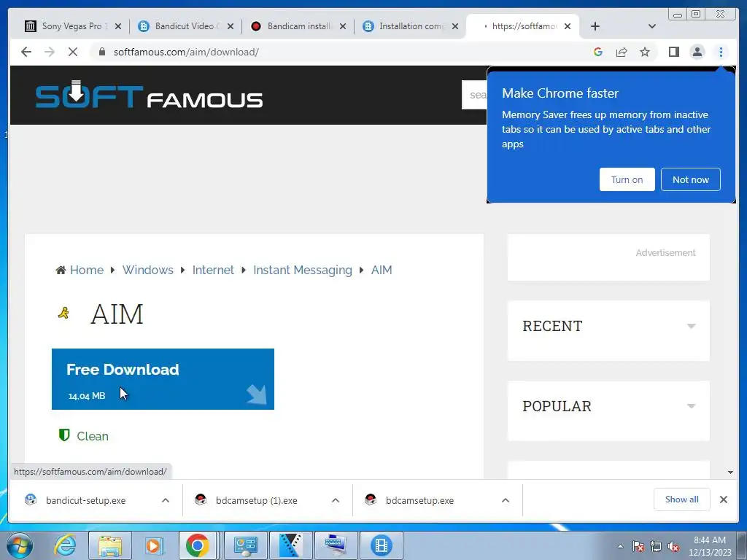Open the side panel icon
The height and width of the screenshot is (560, 747).
pyautogui.click(x=673, y=52)
